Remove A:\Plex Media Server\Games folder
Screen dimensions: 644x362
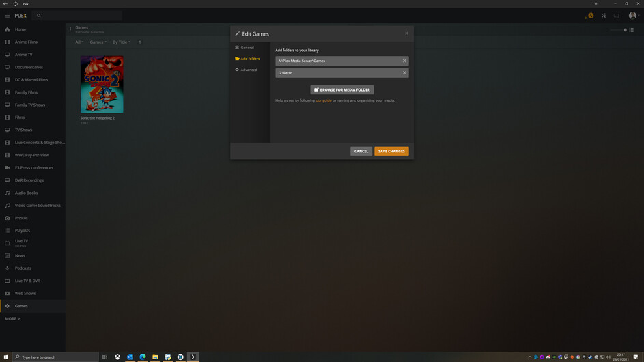pos(404,61)
